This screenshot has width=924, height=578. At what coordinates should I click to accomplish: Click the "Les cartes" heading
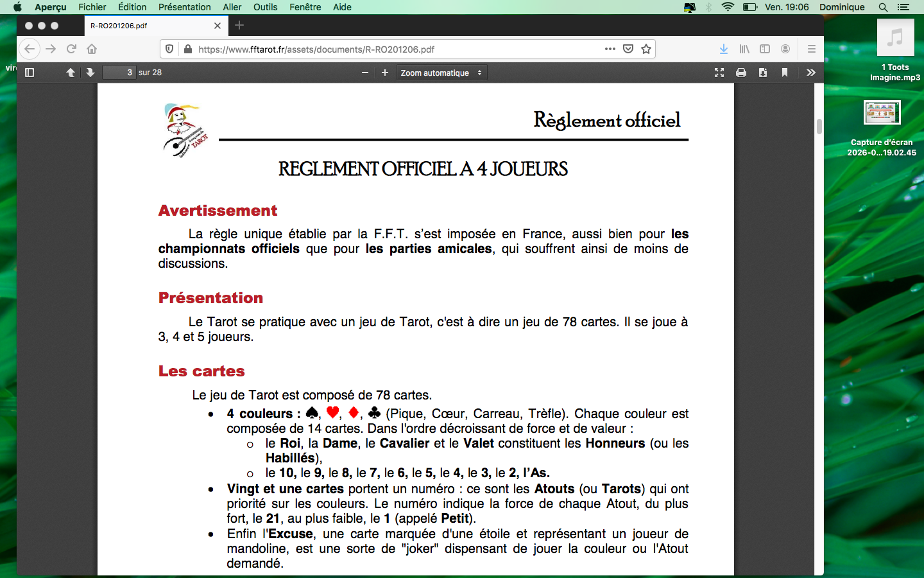click(x=201, y=371)
